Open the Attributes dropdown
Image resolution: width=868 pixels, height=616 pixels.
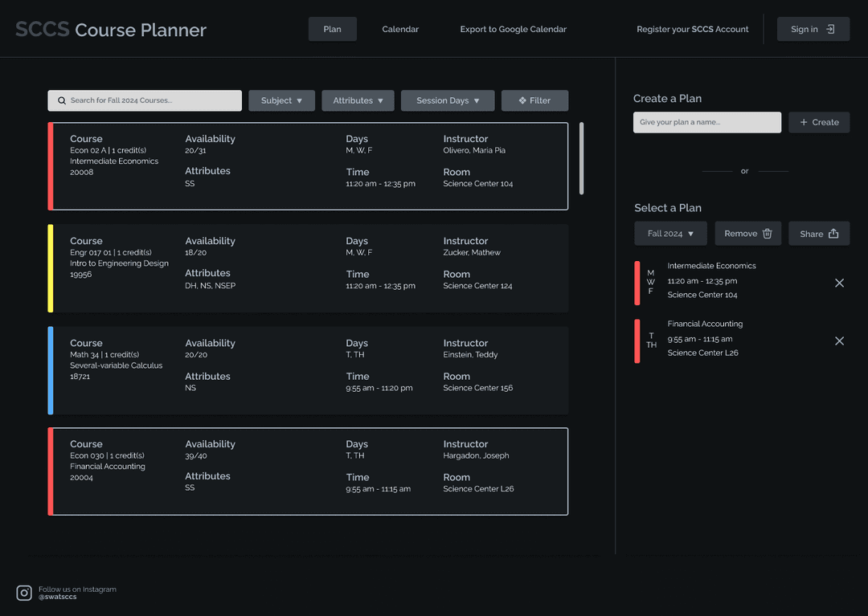coord(358,100)
